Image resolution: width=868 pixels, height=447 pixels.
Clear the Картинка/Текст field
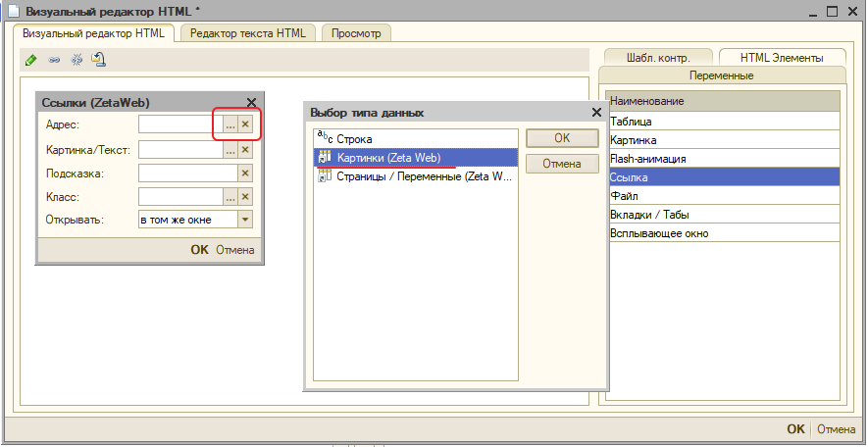[245, 150]
